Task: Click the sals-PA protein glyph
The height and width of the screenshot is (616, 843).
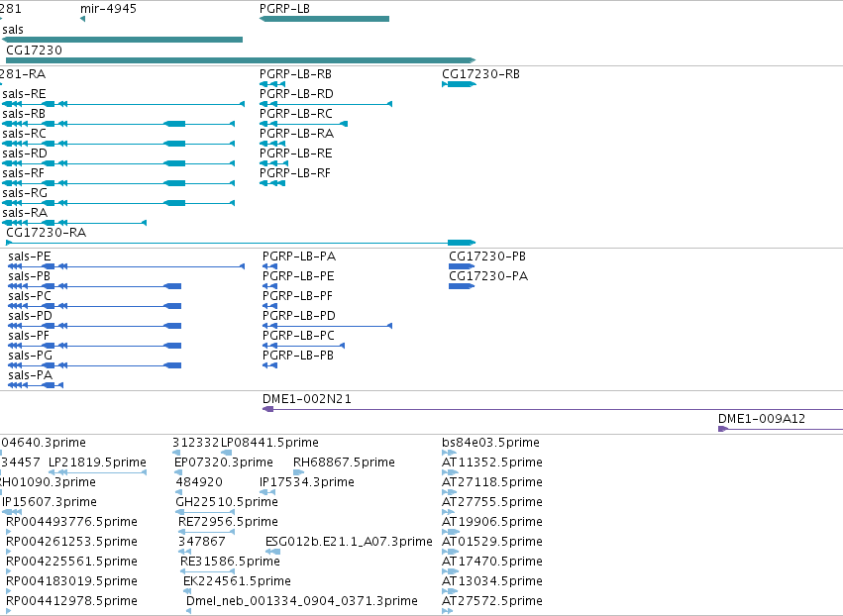Action: 36,385
